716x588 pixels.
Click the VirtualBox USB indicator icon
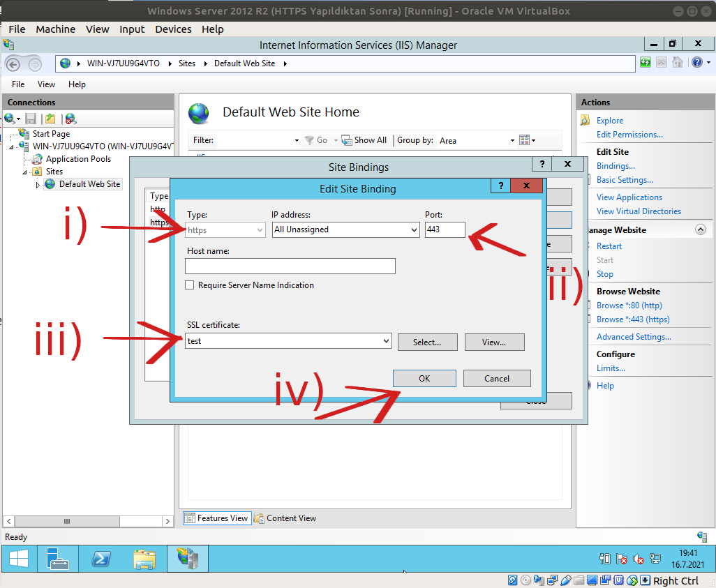click(566, 580)
